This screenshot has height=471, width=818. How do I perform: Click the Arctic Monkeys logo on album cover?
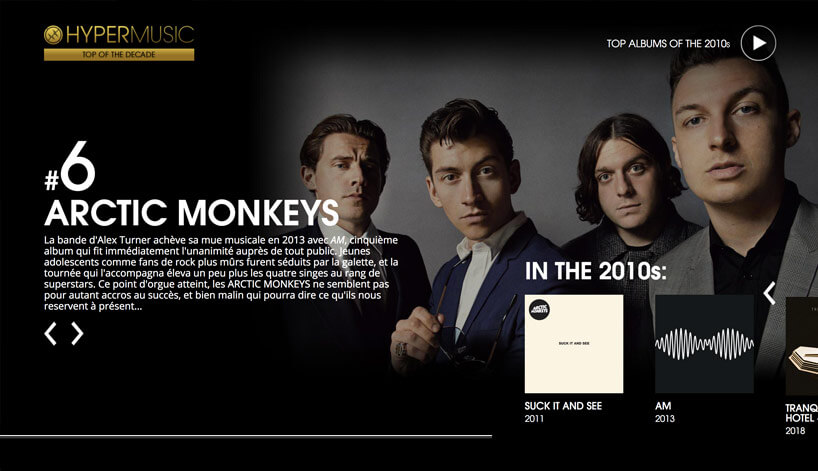539,310
